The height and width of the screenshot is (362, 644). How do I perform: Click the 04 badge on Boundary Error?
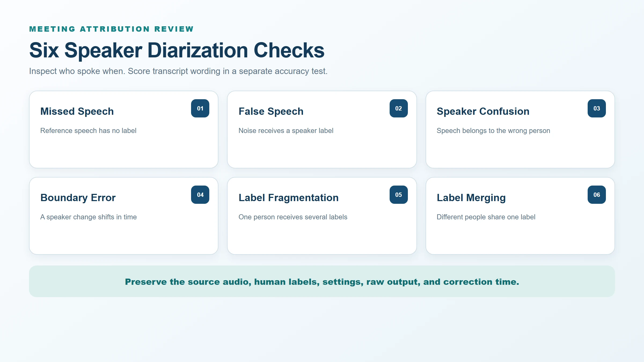(200, 195)
